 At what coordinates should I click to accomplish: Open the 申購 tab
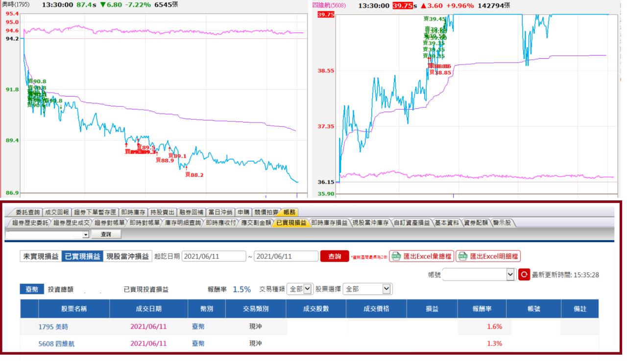point(243,212)
